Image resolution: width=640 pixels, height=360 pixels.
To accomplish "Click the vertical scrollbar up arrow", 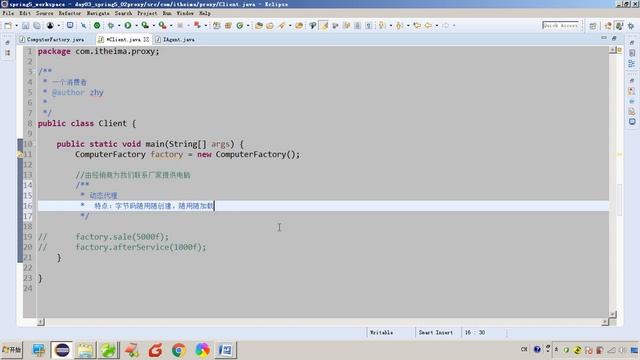I will point(613,50).
